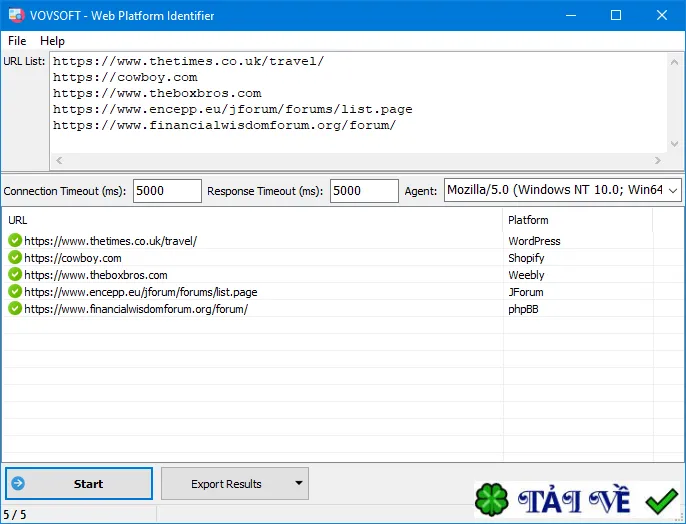Start the platform identification
Image resolution: width=686 pixels, height=524 pixels.
point(79,483)
